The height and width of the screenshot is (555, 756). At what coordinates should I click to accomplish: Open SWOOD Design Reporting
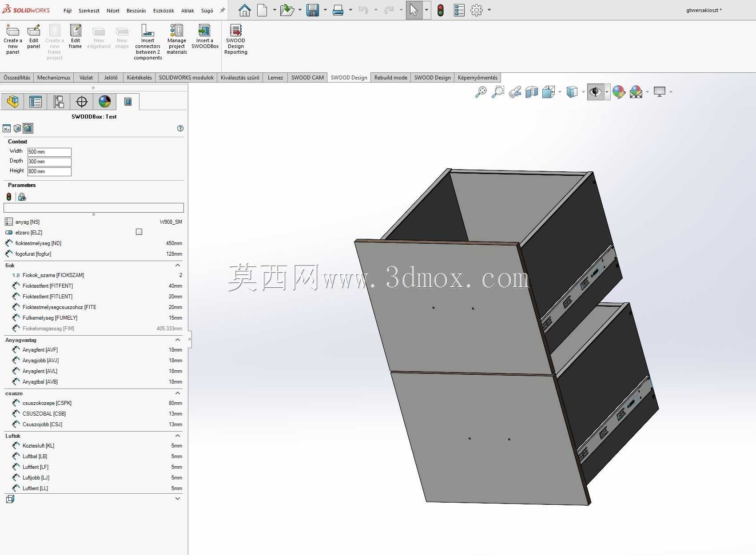236,40
